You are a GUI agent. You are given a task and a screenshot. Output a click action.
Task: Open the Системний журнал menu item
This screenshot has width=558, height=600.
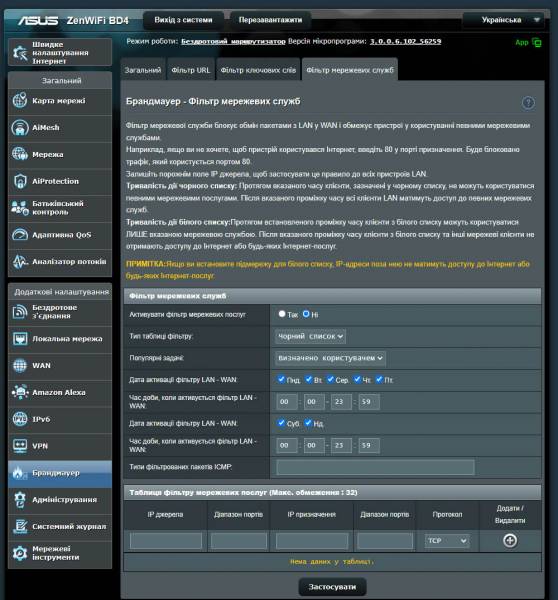click(60, 527)
